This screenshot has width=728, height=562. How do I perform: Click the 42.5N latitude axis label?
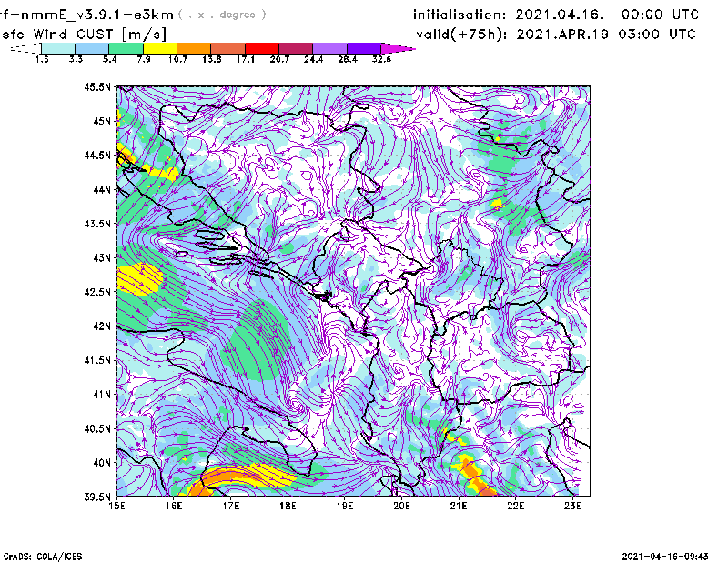(x=97, y=292)
